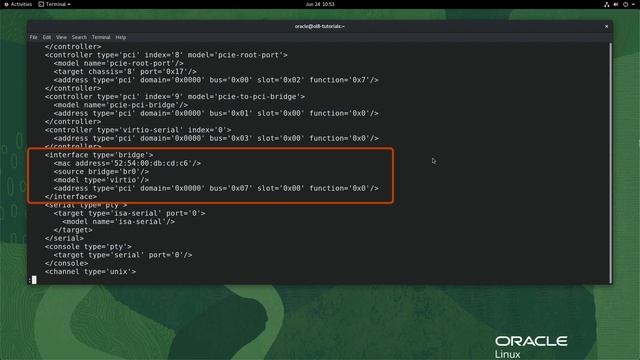The width and height of the screenshot is (640, 360).
Task: Click the "</console>" closing tag
Action: coord(67,263)
